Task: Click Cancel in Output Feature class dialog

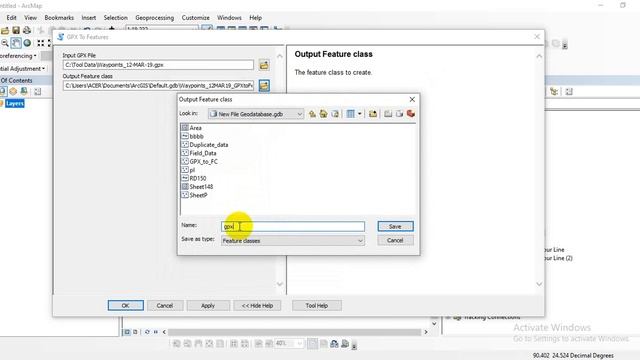Action: (395, 240)
